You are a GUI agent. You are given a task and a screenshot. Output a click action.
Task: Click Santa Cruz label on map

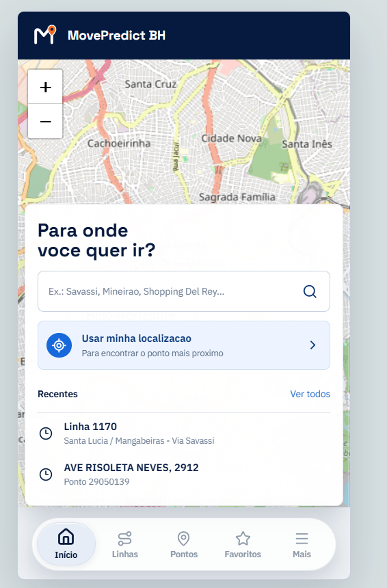pyautogui.click(x=150, y=84)
